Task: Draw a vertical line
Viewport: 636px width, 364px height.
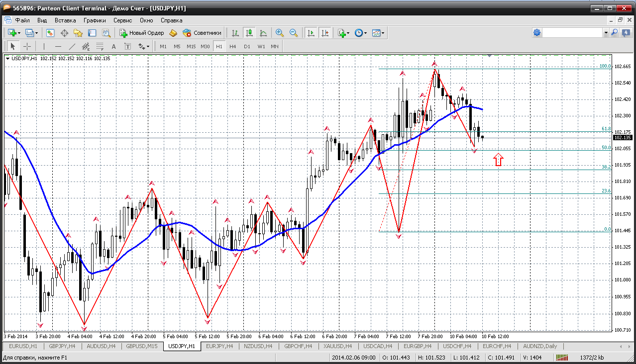Action: (x=44, y=46)
